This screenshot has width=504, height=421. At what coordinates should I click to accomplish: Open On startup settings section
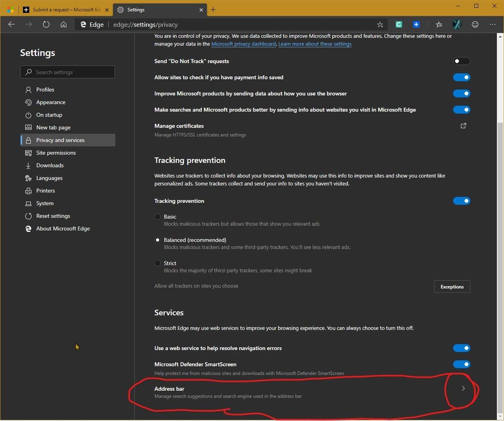[x=68, y=115]
